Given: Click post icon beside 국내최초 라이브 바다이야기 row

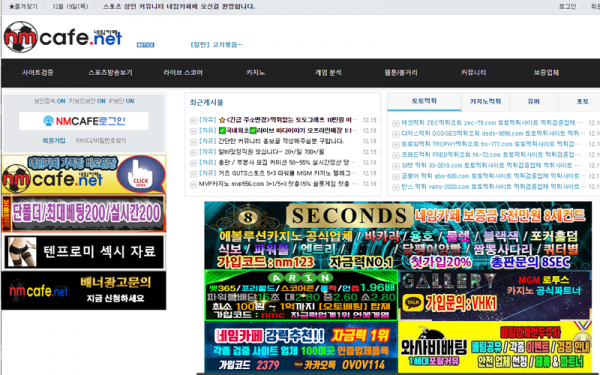Looking at the screenshot, I should tap(193, 131).
